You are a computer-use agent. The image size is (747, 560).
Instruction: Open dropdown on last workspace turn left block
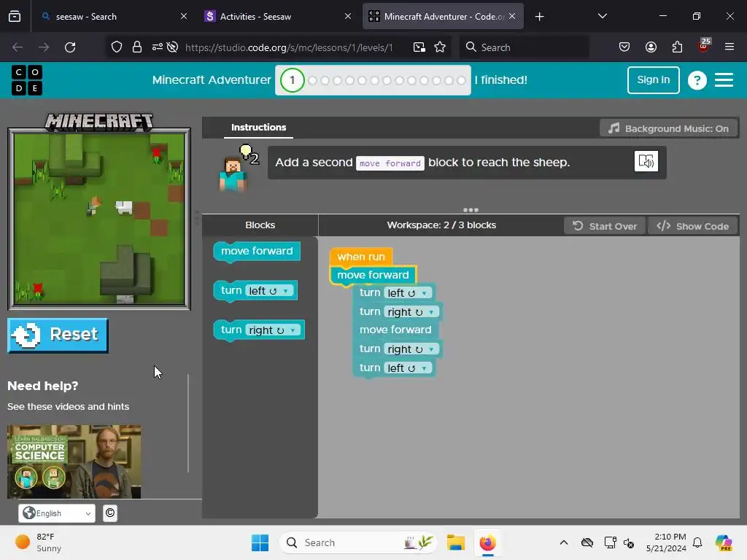point(424,368)
